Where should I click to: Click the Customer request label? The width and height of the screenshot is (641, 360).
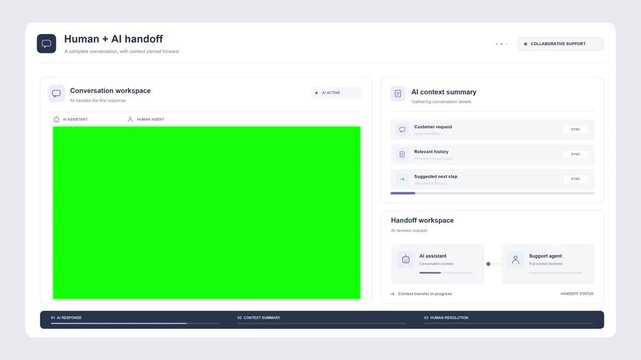click(x=433, y=127)
